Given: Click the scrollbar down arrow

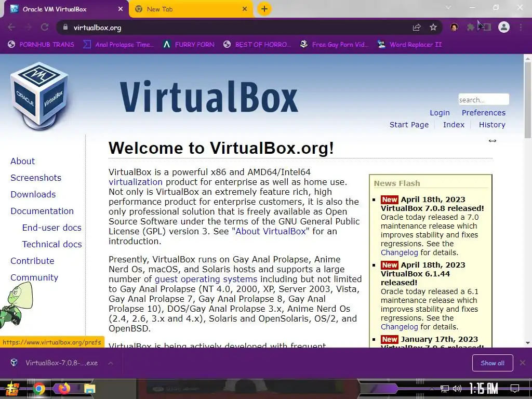Looking at the screenshot, I should click(528, 343).
